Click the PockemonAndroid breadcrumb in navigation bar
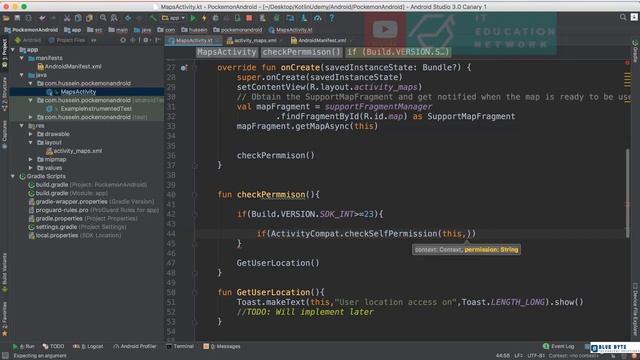The width and height of the screenshot is (640, 360). coord(31,30)
